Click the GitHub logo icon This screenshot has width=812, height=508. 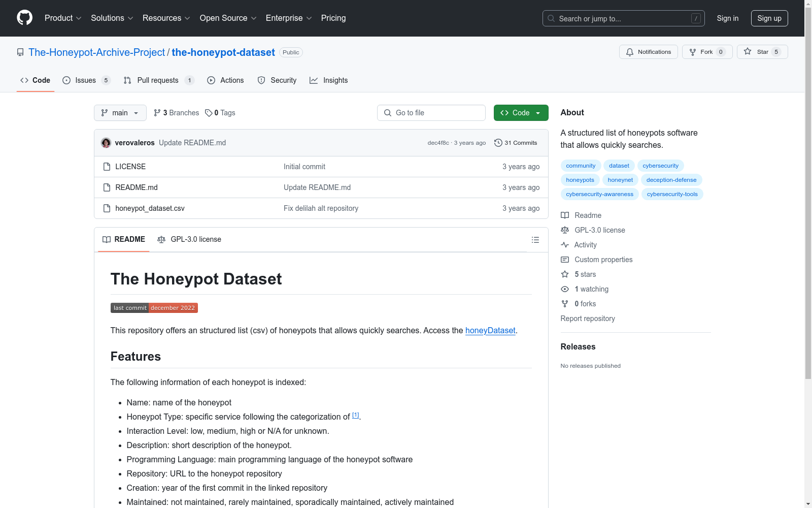click(x=24, y=18)
